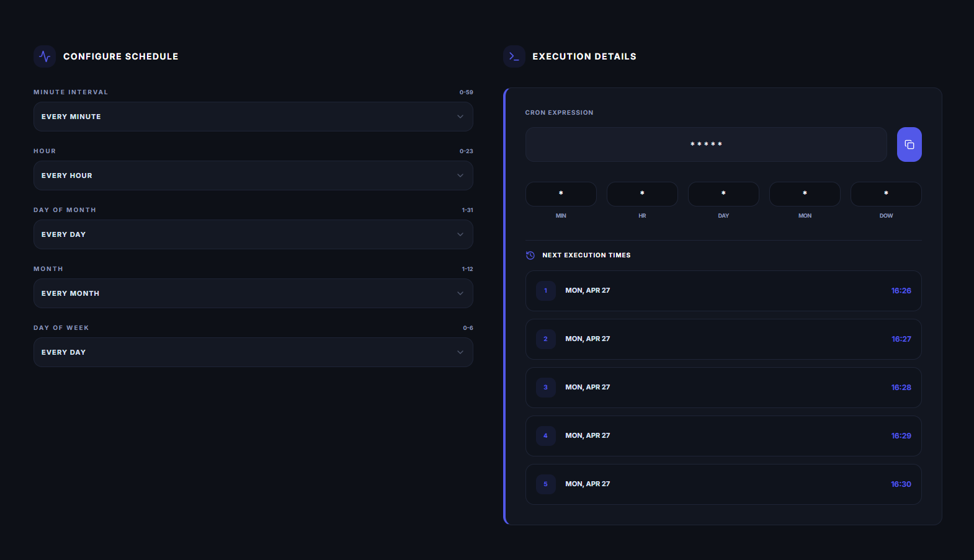This screenshot has width=974, height=560.
Task: Open the Day of Week dropdown
Action: click(x=253, y=352)
